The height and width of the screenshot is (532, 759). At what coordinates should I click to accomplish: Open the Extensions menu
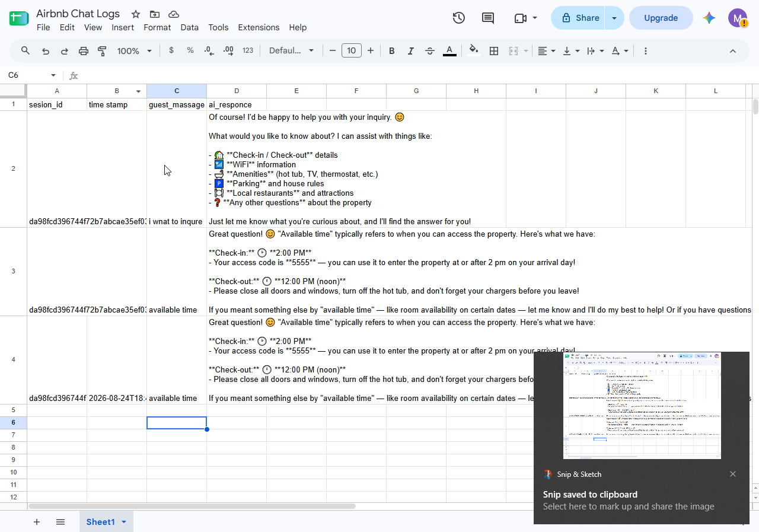tap(259, 27)
